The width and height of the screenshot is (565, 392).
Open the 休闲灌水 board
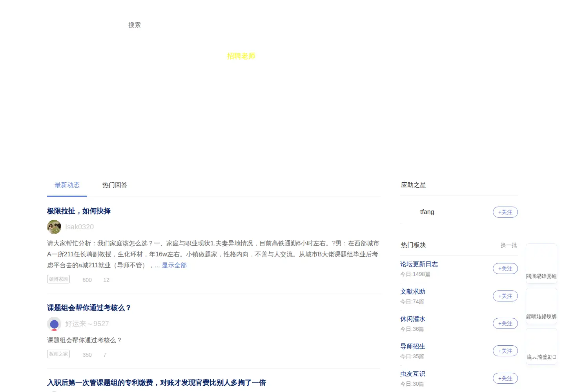pyautogui.click(x=413, y=319)
